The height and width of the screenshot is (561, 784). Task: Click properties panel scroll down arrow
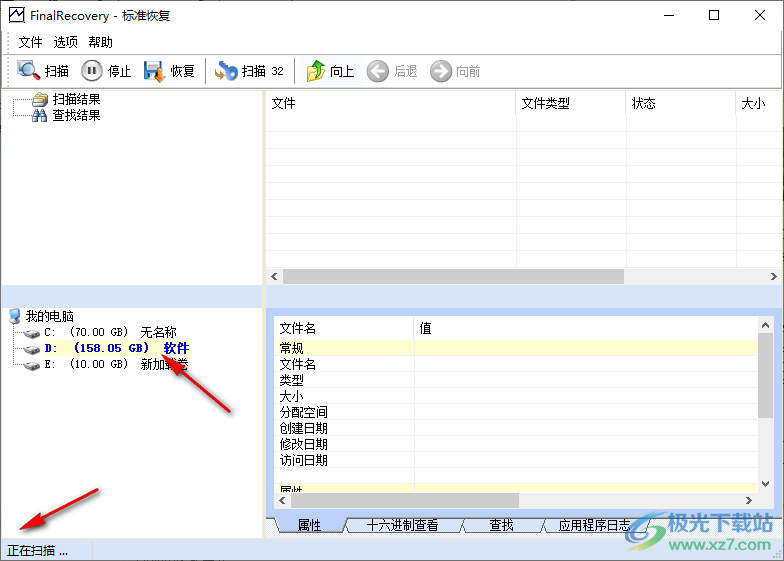[x=765, y=484]
